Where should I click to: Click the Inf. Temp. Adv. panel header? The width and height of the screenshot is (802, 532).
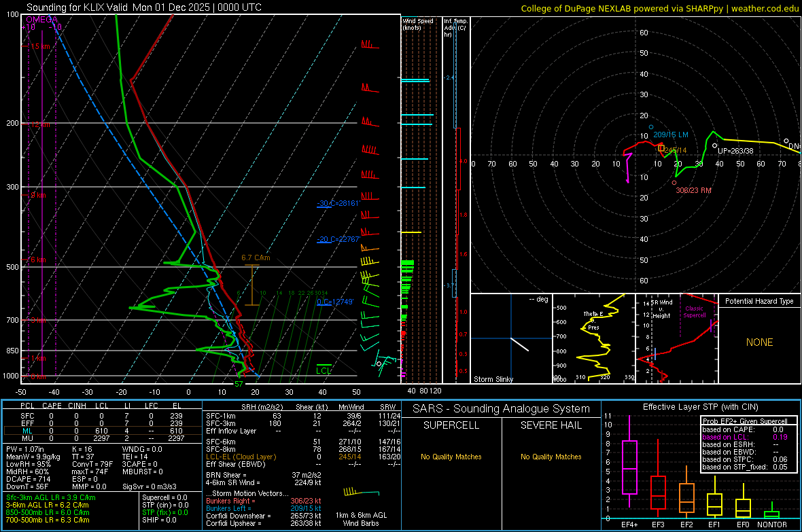tap(456, 28)
